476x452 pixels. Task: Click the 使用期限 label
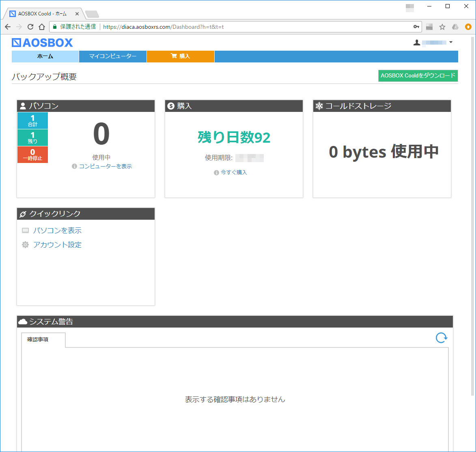[219, 158]
